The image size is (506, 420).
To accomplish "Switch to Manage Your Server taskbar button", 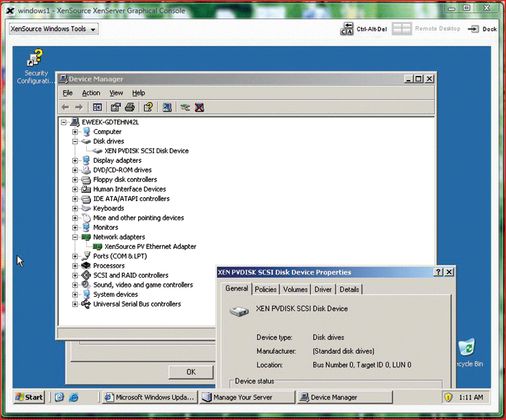I will pos(248,397).
